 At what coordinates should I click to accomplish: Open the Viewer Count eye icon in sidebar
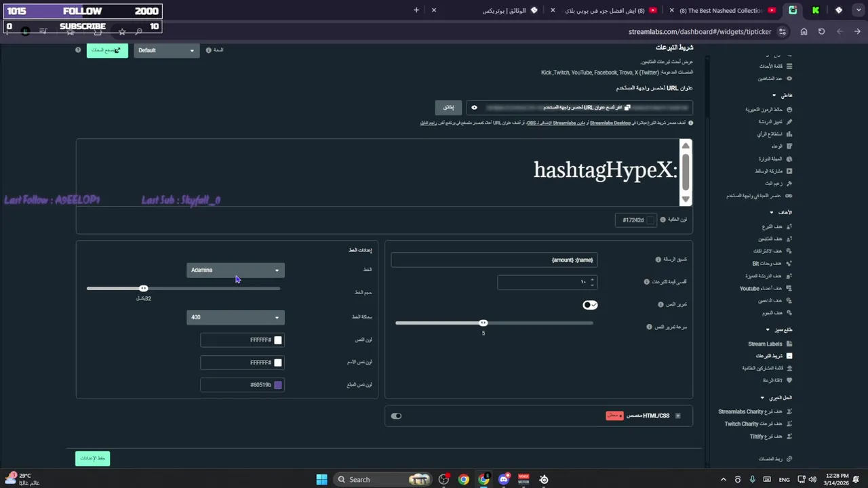[789, 79]
